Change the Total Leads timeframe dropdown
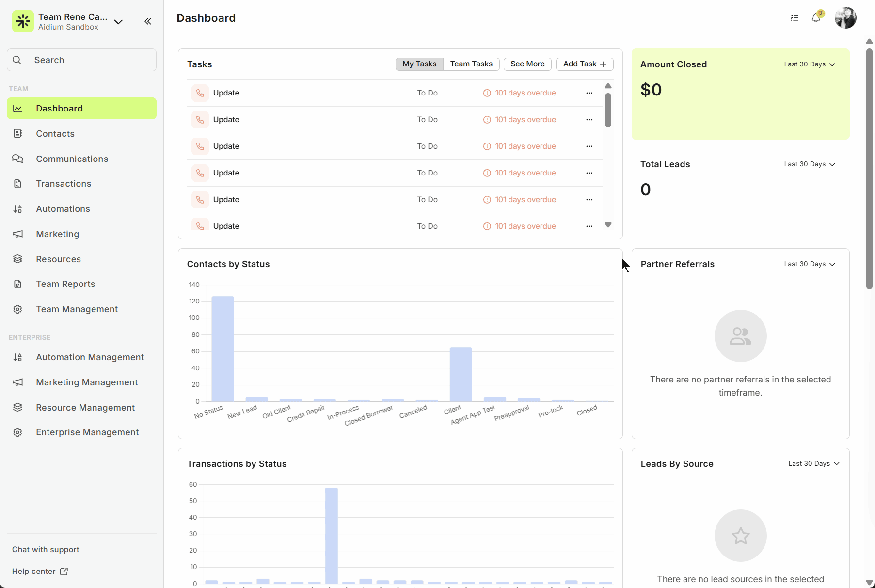Viewport: 875px width, 588px height. (x=809, y=164)
